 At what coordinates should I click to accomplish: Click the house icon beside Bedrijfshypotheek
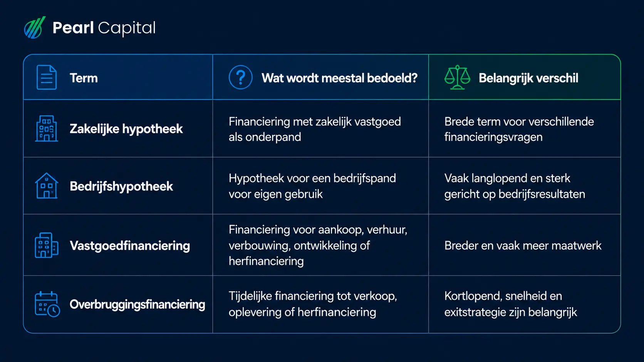tap(47, 186)
